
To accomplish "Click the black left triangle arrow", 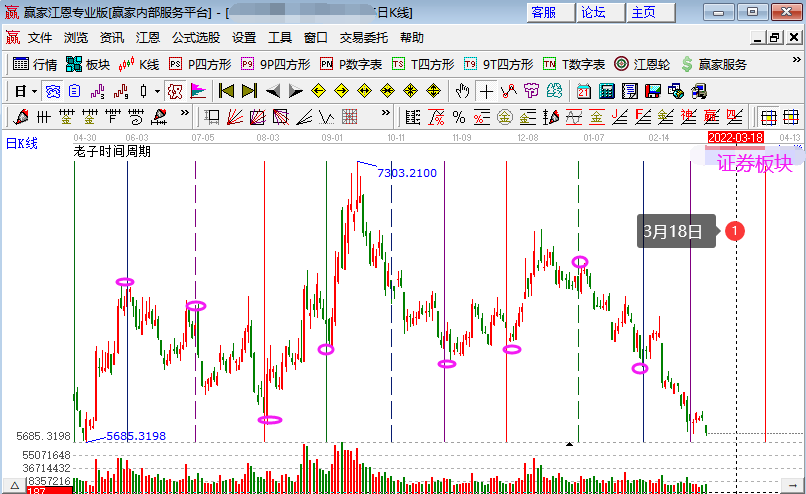I will (273, 92).
